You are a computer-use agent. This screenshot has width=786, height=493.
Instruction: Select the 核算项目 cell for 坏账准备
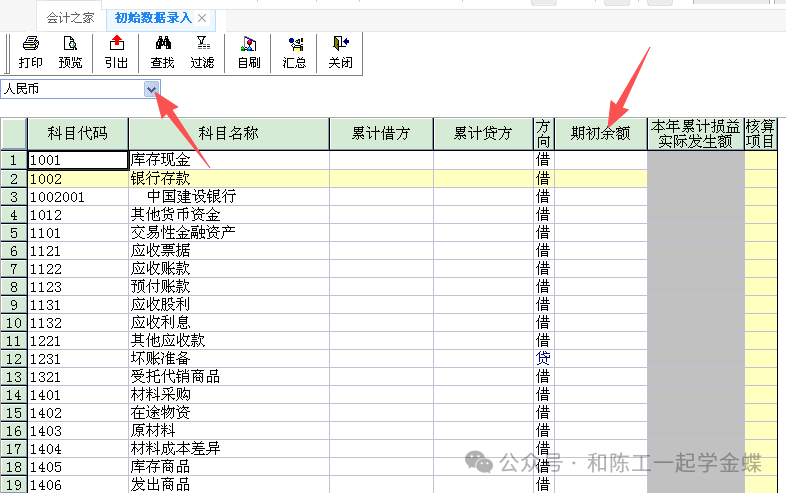[x=760, y=358]
